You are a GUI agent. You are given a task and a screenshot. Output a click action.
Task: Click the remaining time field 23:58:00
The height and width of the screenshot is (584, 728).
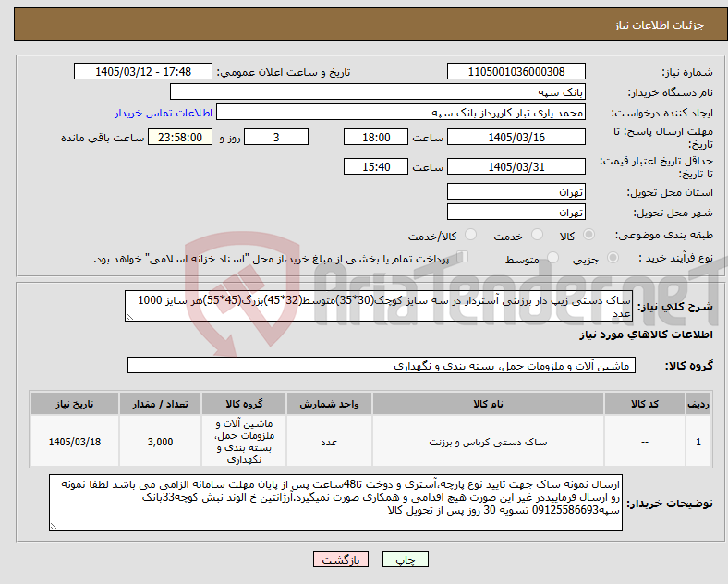coord(180,137)
